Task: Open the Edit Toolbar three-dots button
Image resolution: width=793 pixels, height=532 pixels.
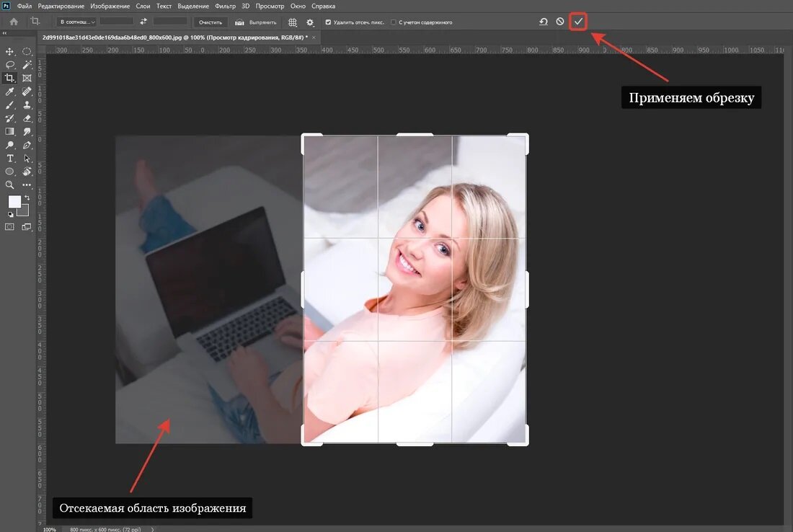Action: click(27, 185)
